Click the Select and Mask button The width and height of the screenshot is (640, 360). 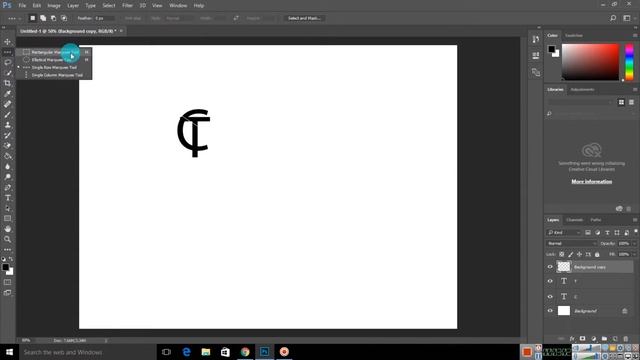point(304,18)
